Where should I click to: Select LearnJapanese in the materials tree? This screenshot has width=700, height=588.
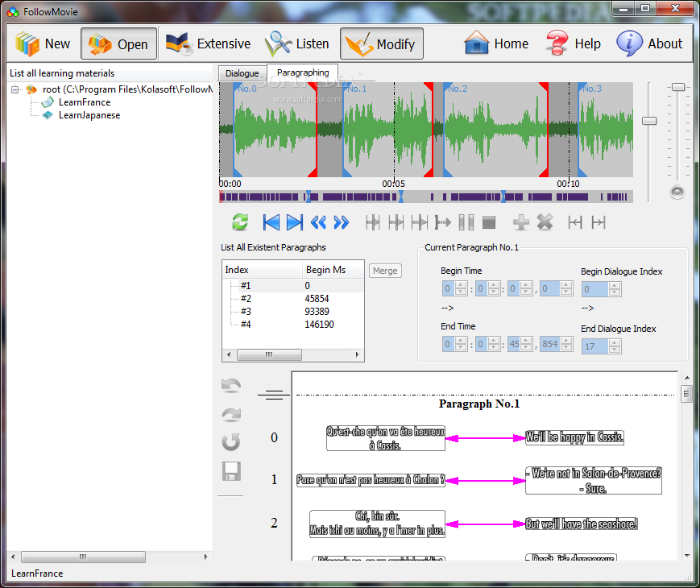point(89,115)
